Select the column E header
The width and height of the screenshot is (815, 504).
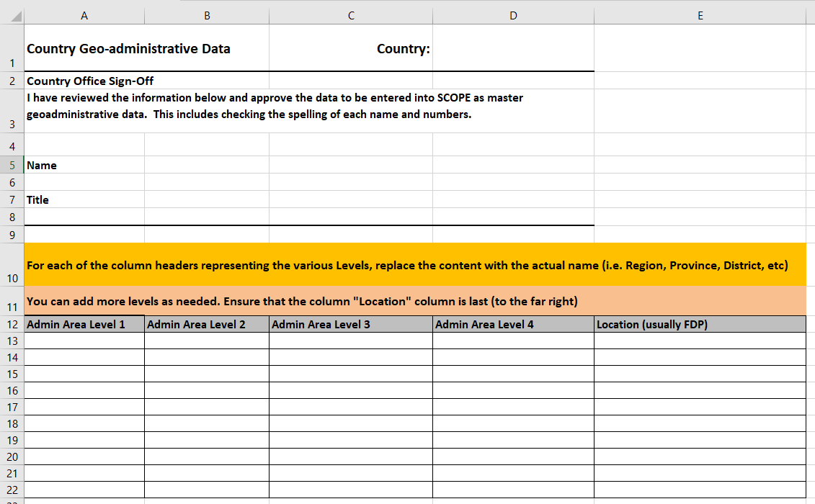[x=700, y=16]
